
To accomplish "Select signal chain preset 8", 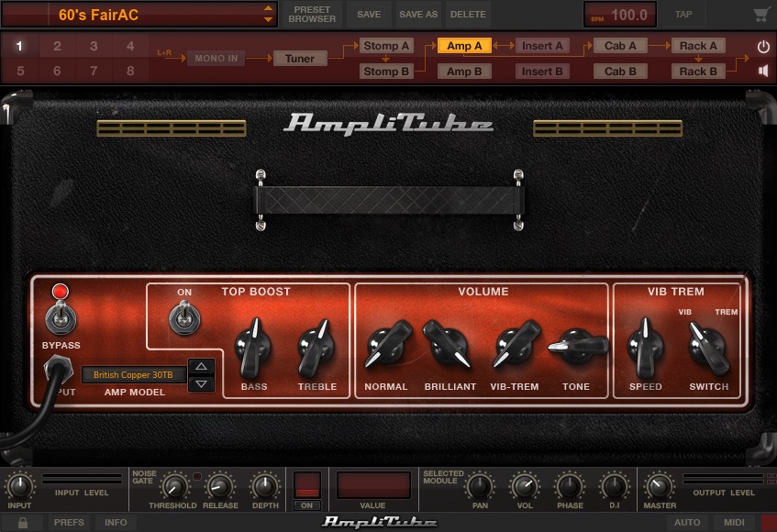I will [130, 71].
